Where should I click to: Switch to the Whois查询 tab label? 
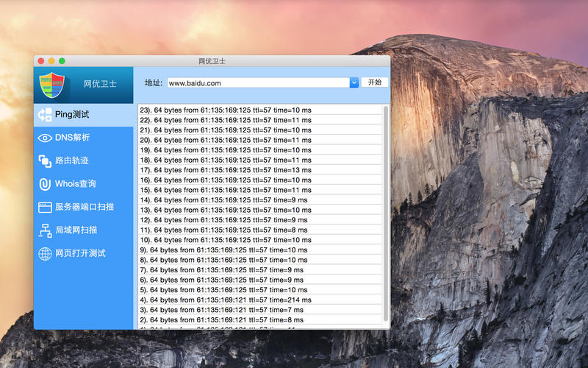75,184
